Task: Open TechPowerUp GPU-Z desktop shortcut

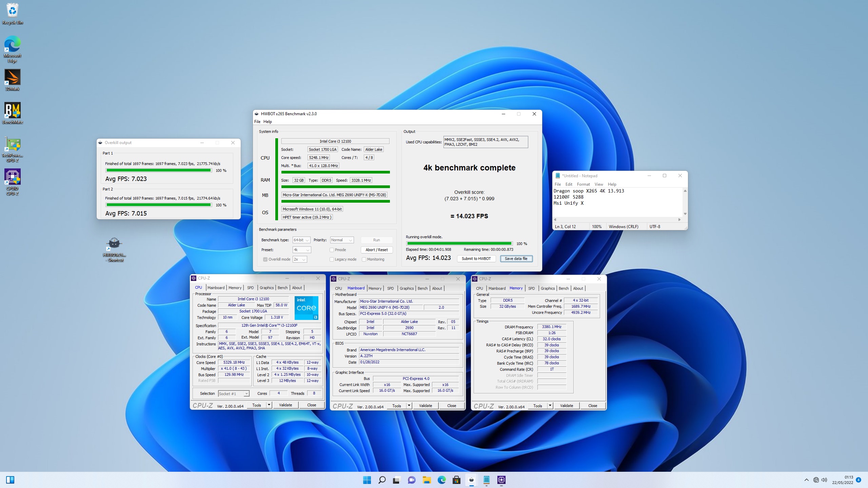Action: coord(13,149)
